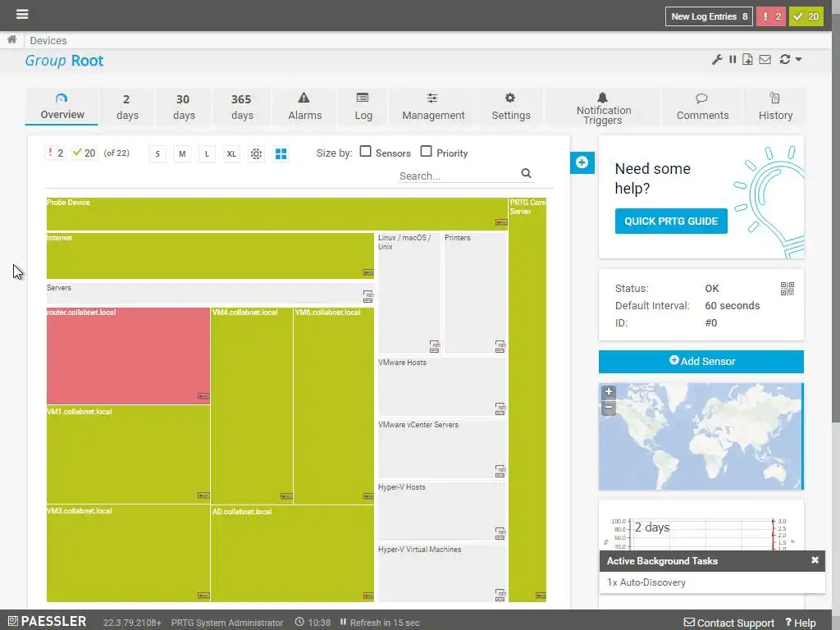
Task: Open the world map thumbnail
Action: pos(701,436)
